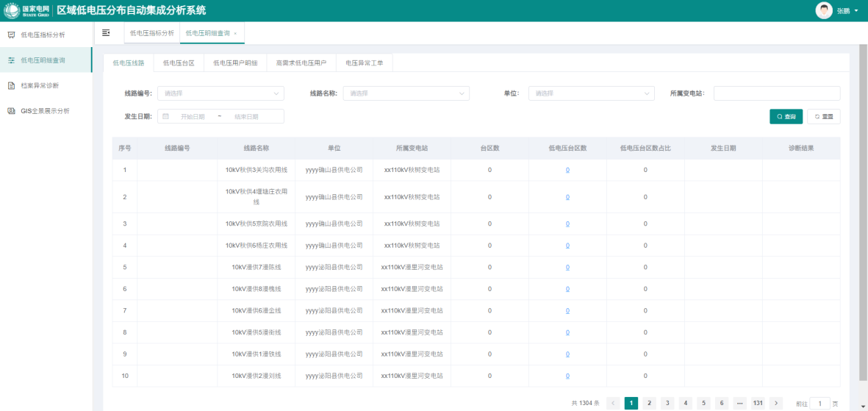Screen dimensions: 868x411
Task: Select cell 10kV秋供4堰塘庄农用线
Action: [257, 196]
